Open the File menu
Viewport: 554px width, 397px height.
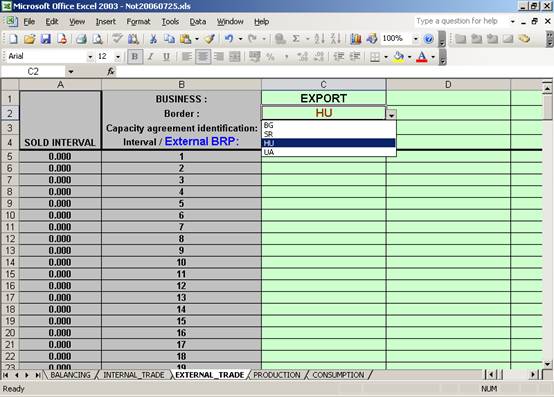coord(29,22)
